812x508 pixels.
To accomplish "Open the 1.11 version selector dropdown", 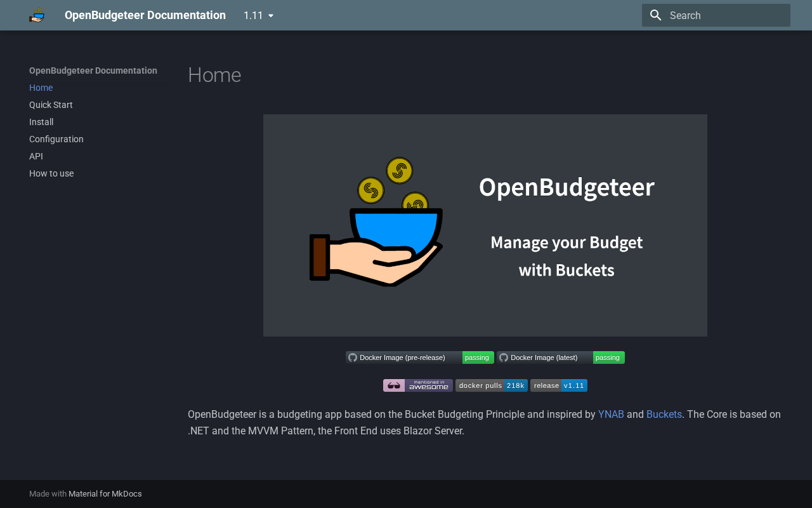I will point(259,15).
